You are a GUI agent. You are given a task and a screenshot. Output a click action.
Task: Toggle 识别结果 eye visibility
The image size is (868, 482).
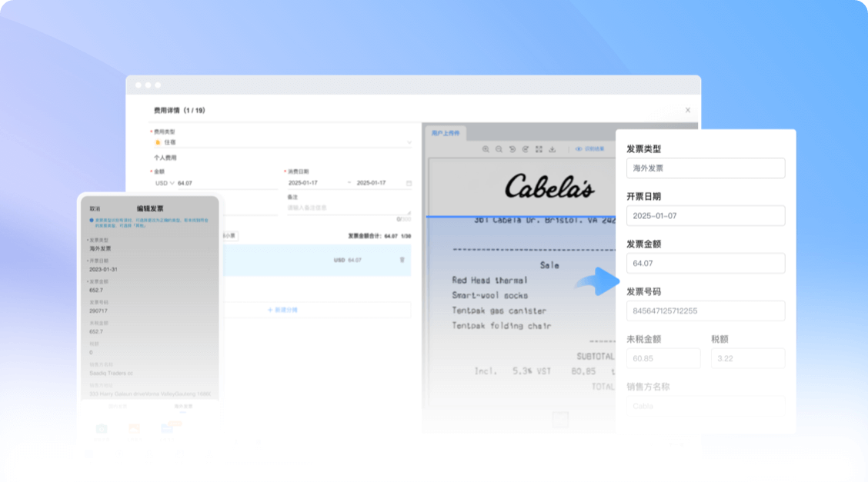(x=579, y=149)
